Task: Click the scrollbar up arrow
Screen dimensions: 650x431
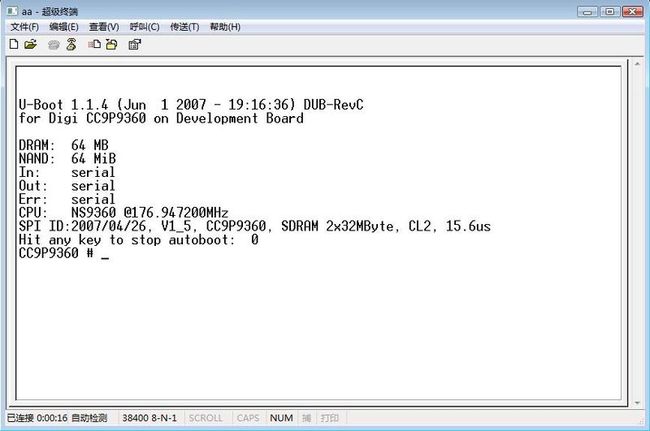Action: tap(637, 64)
